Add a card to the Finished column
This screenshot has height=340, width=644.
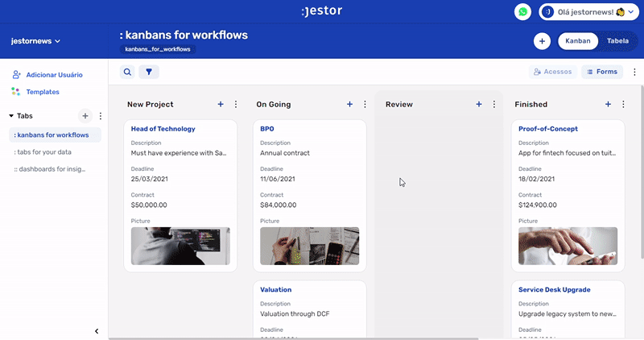[x=608, y=105]
